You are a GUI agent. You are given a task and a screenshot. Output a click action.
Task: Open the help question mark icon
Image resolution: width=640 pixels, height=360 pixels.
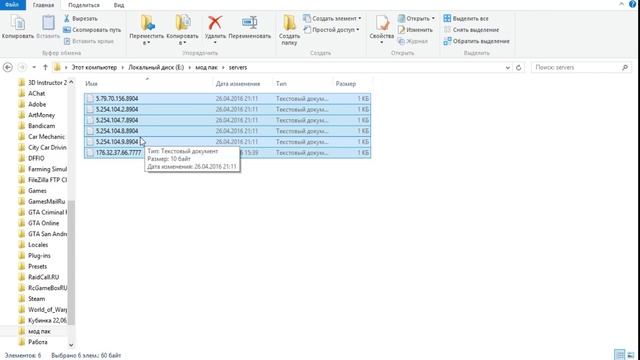[x=633, y=4]
